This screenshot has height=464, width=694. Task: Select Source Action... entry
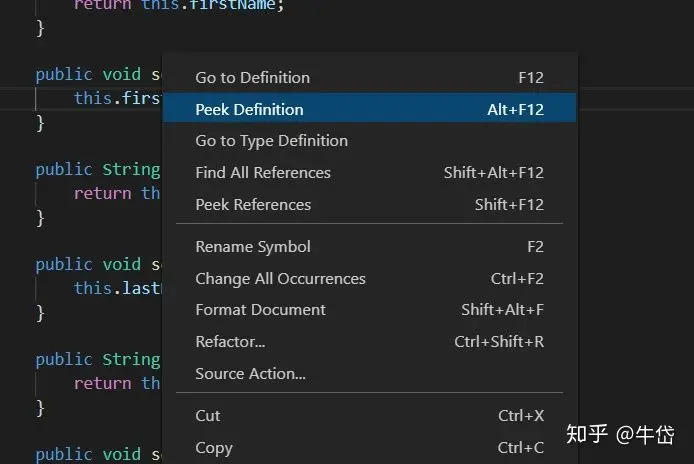[x=250, y=374]
